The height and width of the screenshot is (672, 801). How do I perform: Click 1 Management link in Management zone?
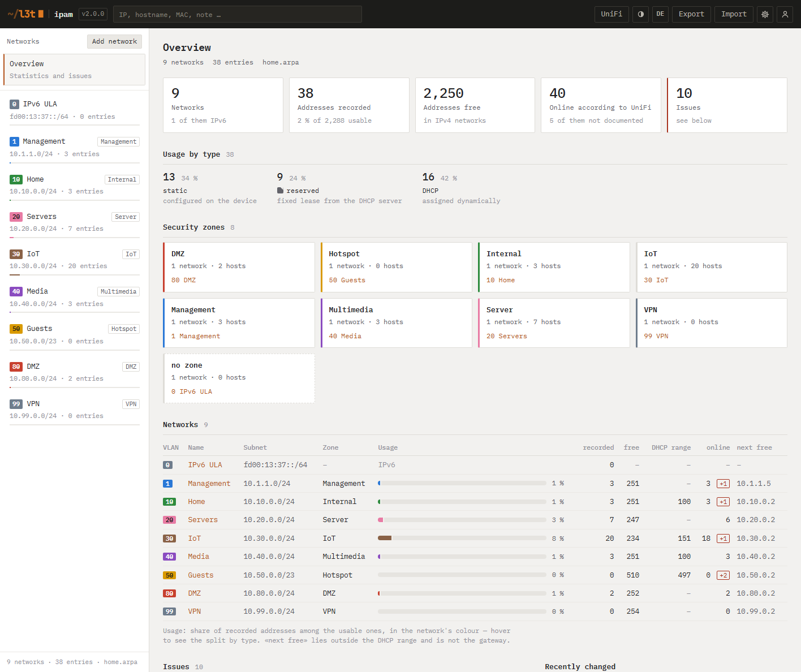[196, 336]
